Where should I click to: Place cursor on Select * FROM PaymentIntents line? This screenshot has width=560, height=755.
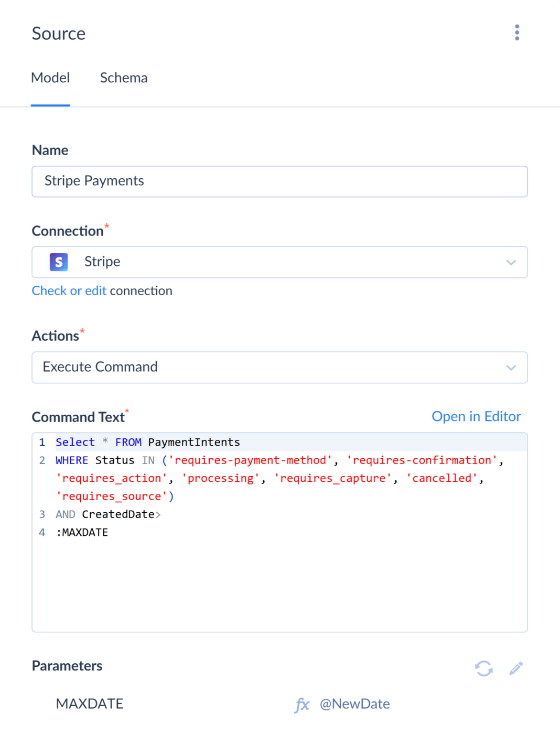coord(148,443)
